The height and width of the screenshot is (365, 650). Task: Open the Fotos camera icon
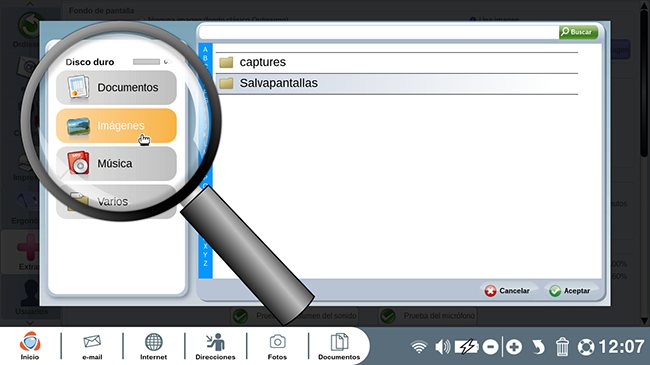tap(277, 346)
